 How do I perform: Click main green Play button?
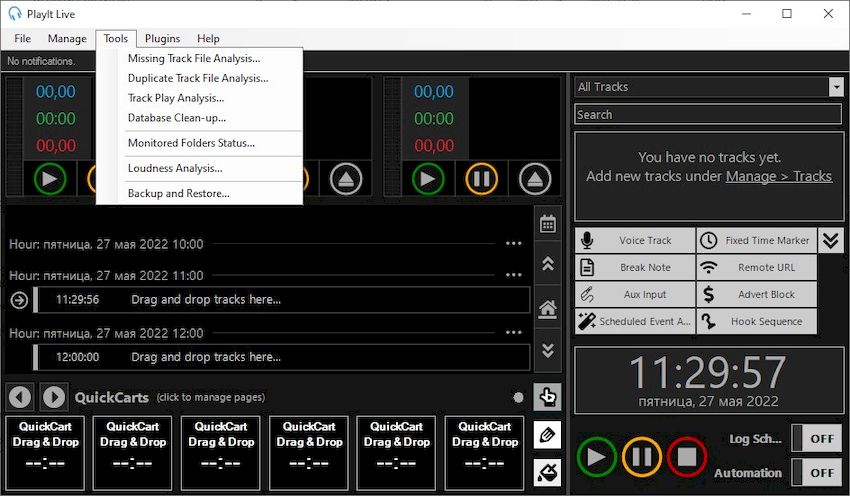[x=596, y=457]
